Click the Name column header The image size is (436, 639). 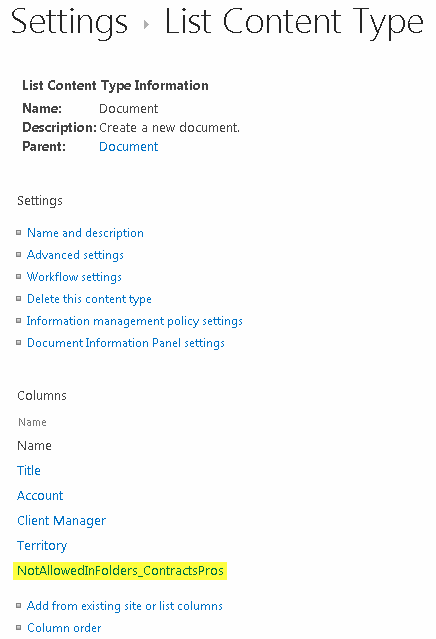coord(32,422)
